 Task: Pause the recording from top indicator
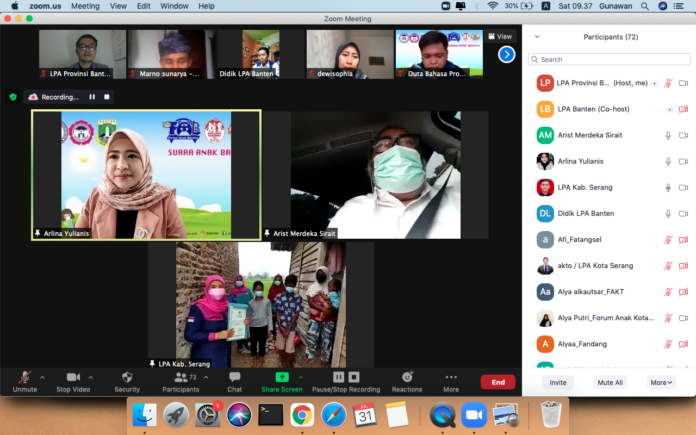92,97
